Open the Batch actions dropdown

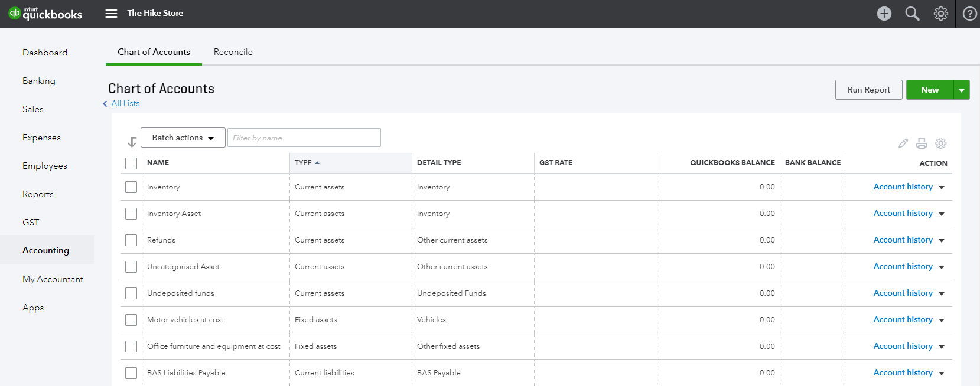tap(183, 138)
